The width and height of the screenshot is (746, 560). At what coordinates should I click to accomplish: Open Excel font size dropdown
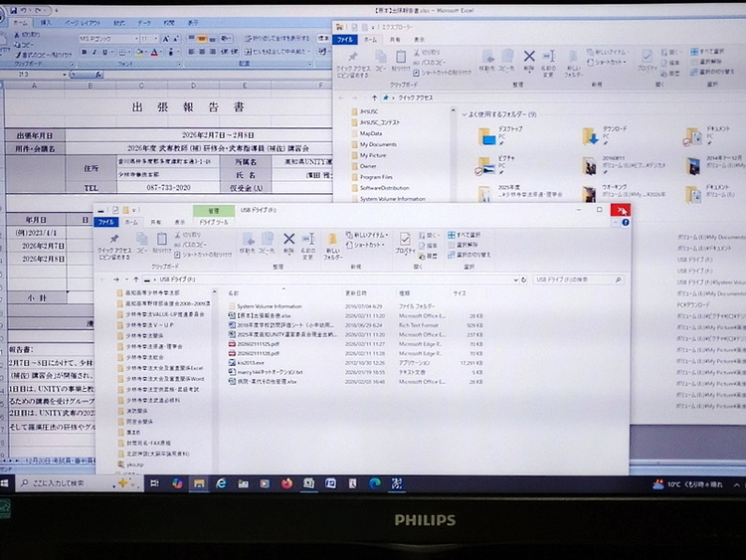[156, 39]
